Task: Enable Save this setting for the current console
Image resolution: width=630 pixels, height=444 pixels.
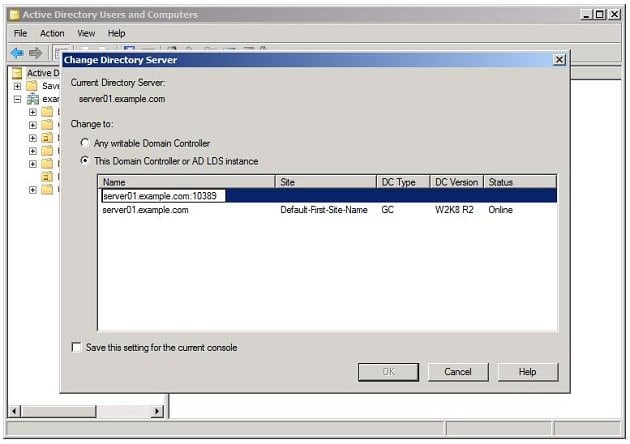Action: [76, 347]
